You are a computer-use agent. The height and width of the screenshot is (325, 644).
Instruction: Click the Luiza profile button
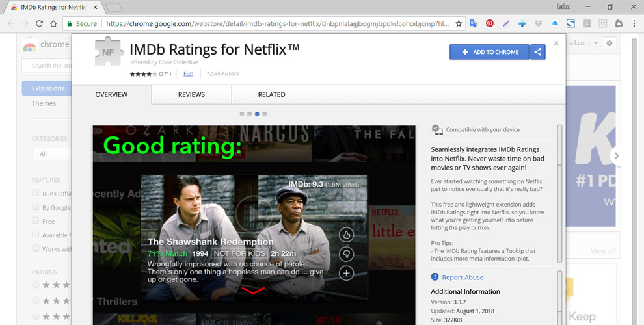pyautogui.click(x=563, y=6)
